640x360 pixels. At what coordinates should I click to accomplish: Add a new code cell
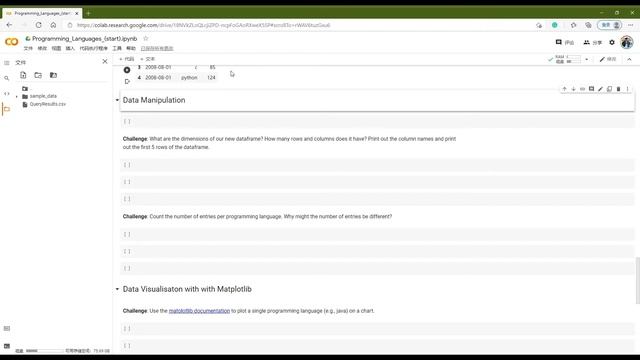127,59
